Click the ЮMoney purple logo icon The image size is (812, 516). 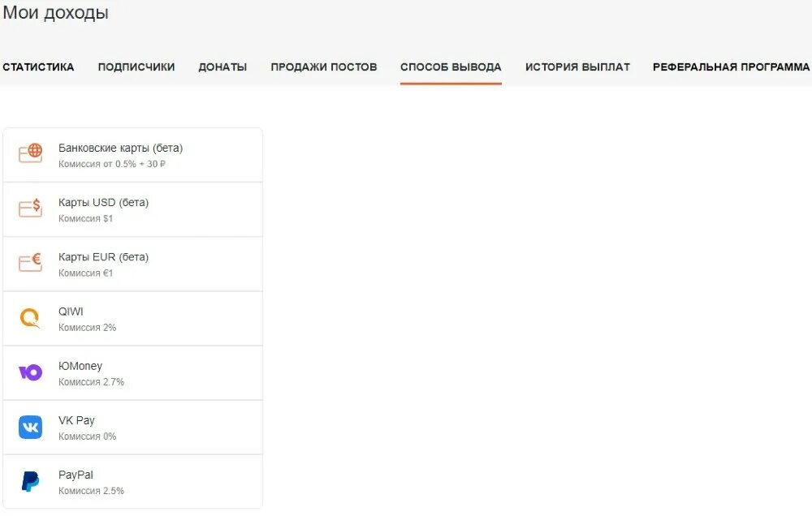31,372
